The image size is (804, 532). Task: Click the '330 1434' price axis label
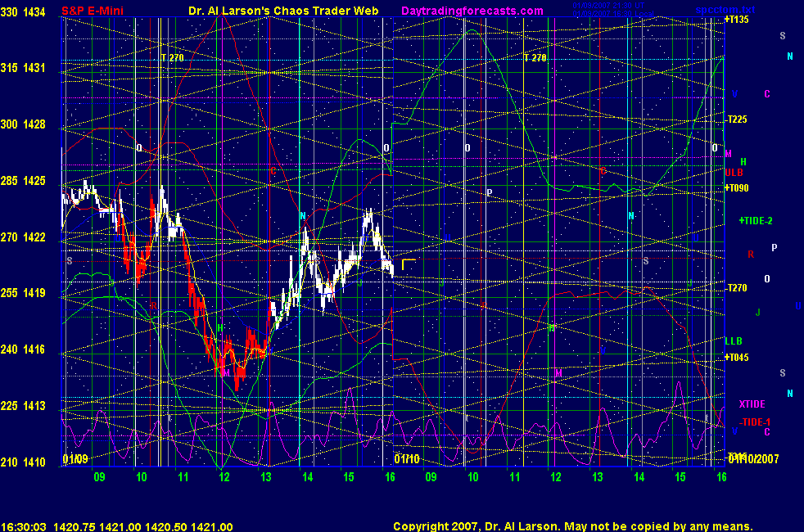click(x=23, y=11)
